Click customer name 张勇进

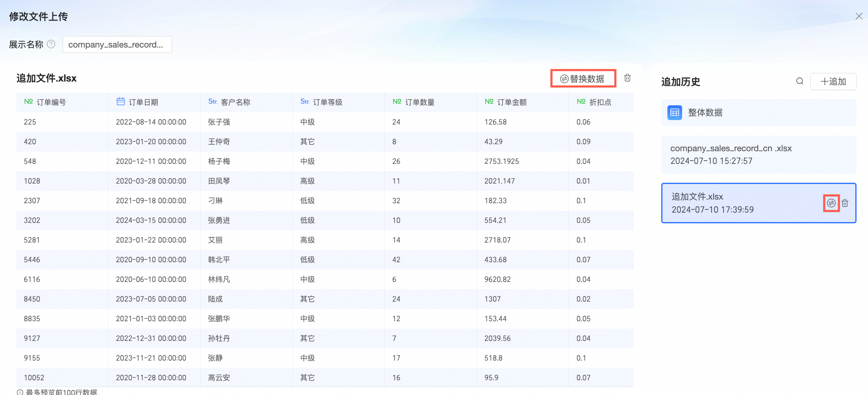tap(219, 220)
